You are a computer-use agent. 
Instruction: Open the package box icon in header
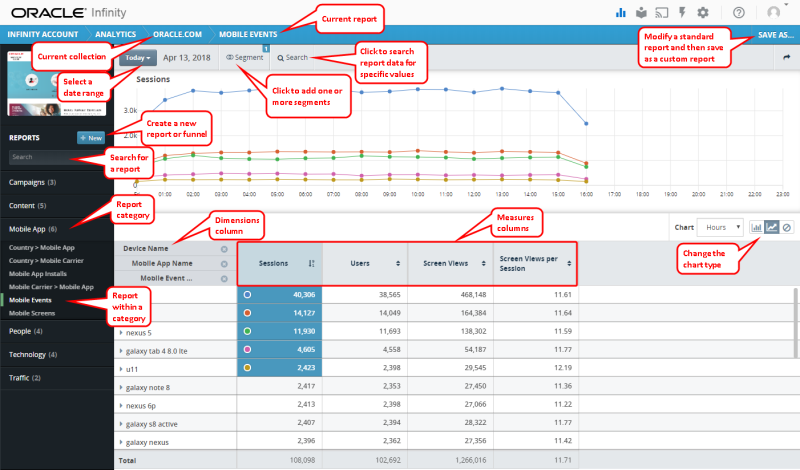pos(641,13)
